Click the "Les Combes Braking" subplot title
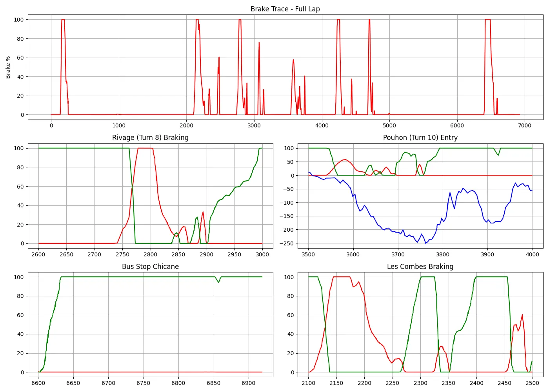 (x=420, y=267)
